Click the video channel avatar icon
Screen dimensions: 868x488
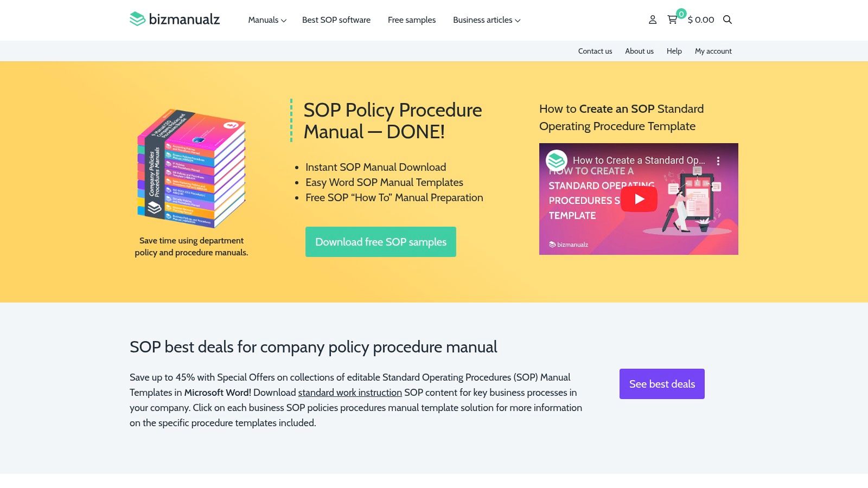click(x=557, y=160)
